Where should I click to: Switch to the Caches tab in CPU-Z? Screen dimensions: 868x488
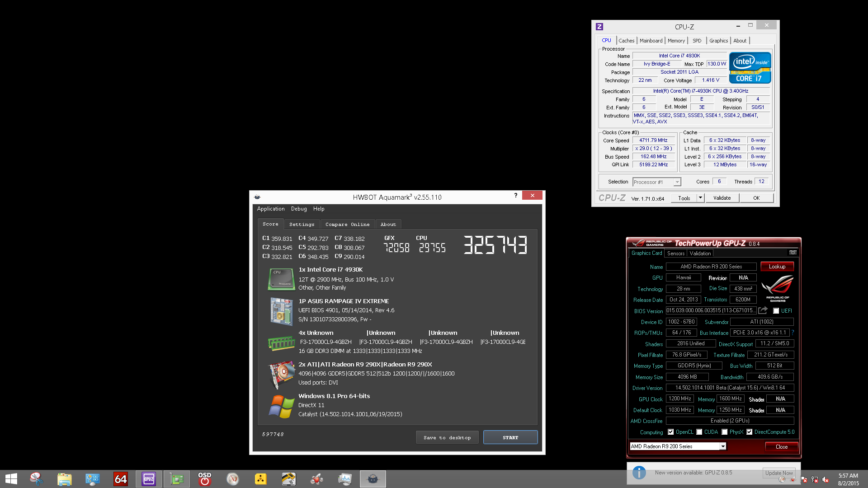click(x=626, y=41)
